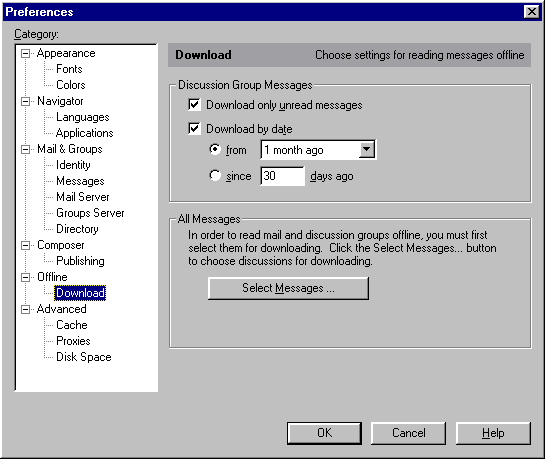Toggle the Download by date checkbox
This screenshot has width=545, height=459.
click(x=194, y=129)
